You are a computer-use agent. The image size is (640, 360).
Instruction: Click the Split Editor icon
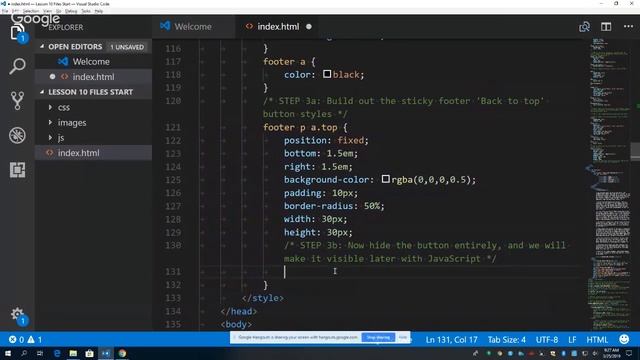coord(606,27)
